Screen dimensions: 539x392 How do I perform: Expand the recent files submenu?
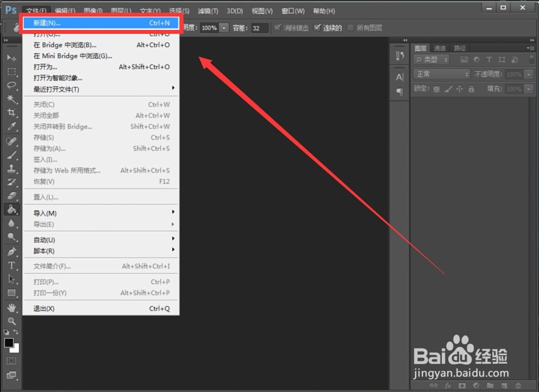click(101, 89)
